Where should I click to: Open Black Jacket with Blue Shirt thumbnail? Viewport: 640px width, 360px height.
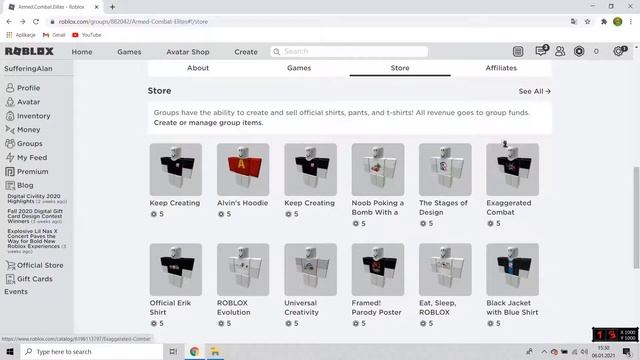point(513,269)
